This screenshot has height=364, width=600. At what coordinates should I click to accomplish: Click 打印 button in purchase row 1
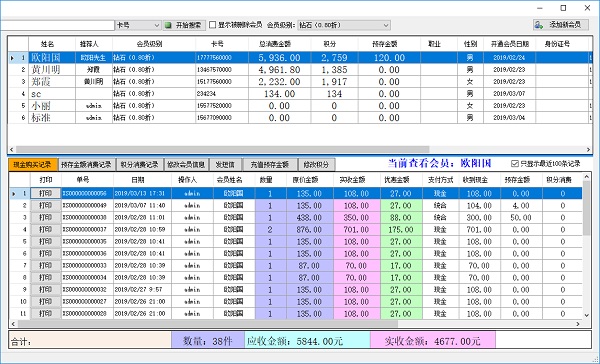46,194
